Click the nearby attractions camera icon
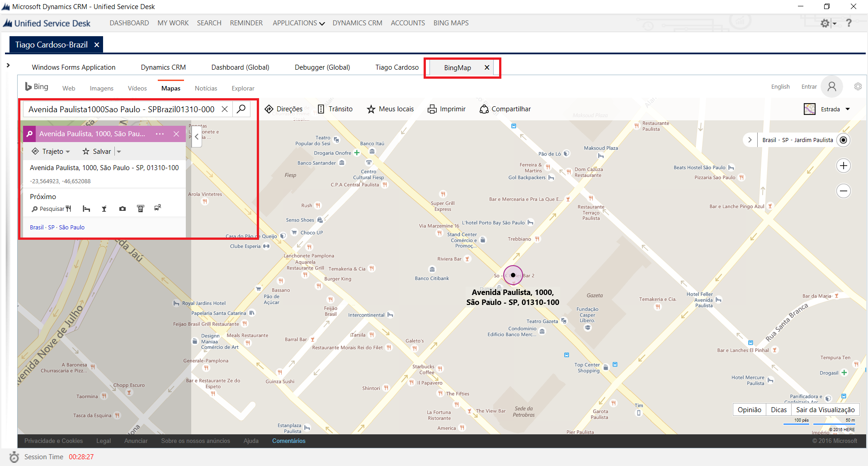The height and width of the screenshot is (466, 868). [x=123, y=209]
